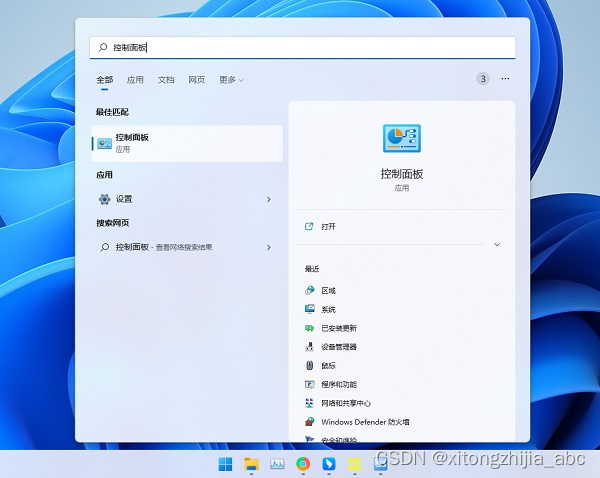Screen dimensions: 600x478
Task: Click the round badge showing 3
Action: click(x=483, y=79)
